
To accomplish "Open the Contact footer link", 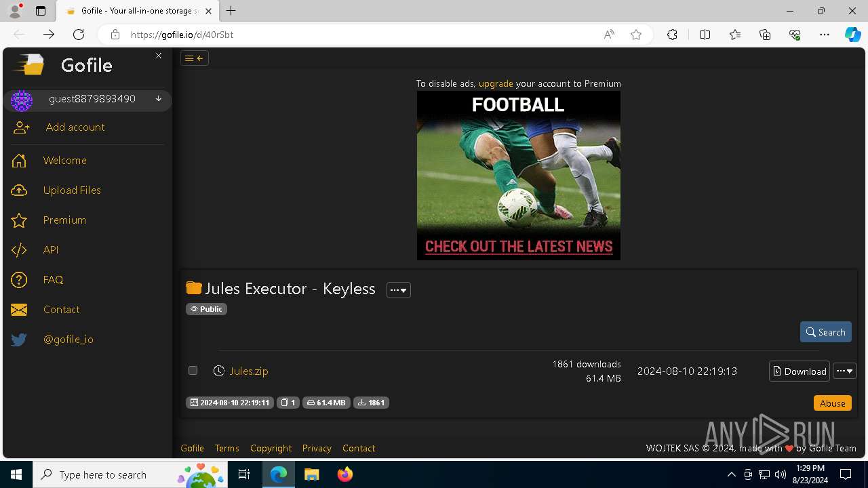I will tap(359, 448).
